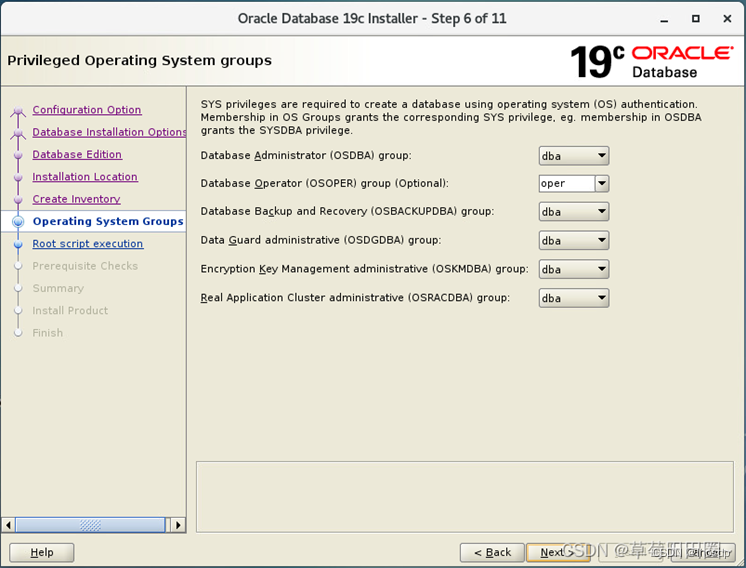
Task: Open the OSRACDBA group dropdown
Action: (x=573, y=298)
